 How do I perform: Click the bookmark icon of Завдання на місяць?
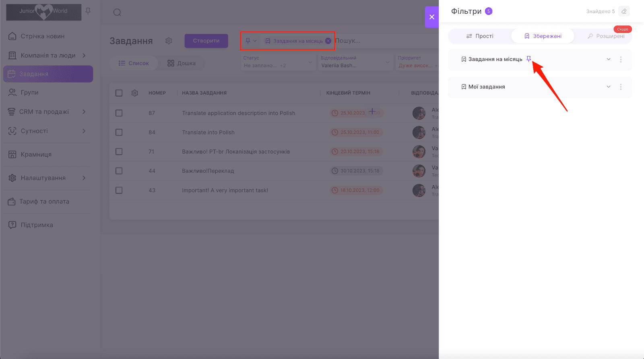[464, 59]
